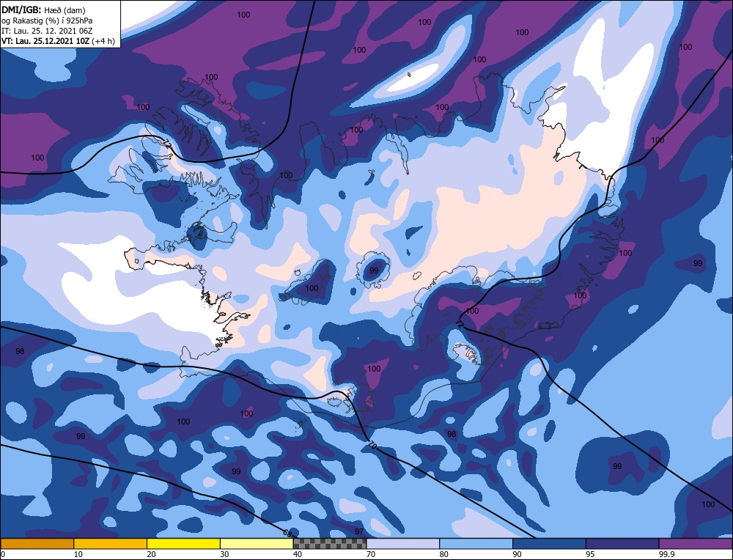
Task: Click the "72" height contour label
Action: [460, 323]
